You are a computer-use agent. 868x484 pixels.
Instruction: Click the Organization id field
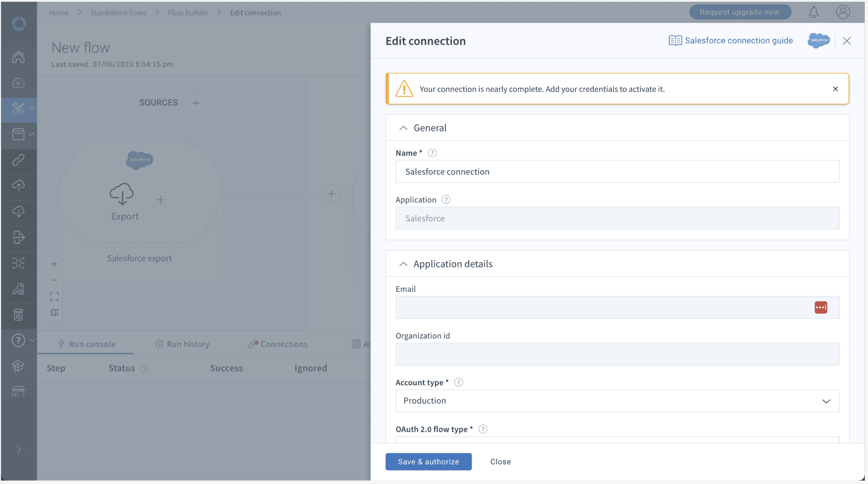coord(617,354)
